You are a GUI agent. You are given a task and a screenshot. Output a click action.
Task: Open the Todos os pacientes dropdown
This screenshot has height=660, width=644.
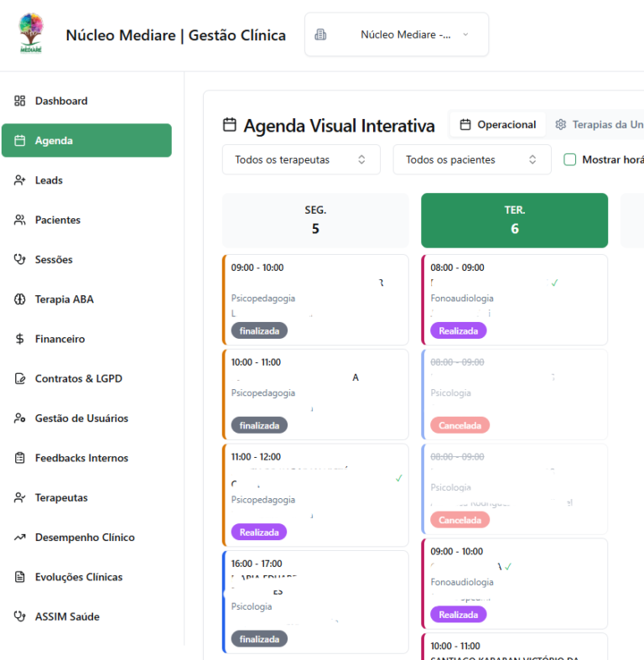click(x=471, y=159)
